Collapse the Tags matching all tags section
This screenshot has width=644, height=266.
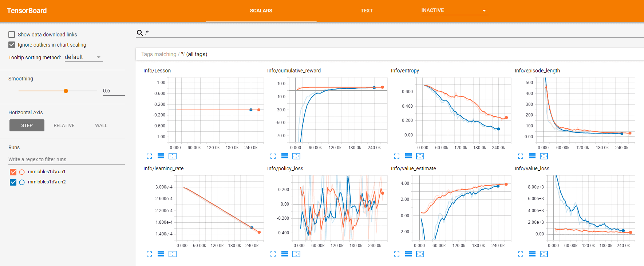(x=174, y=54)
